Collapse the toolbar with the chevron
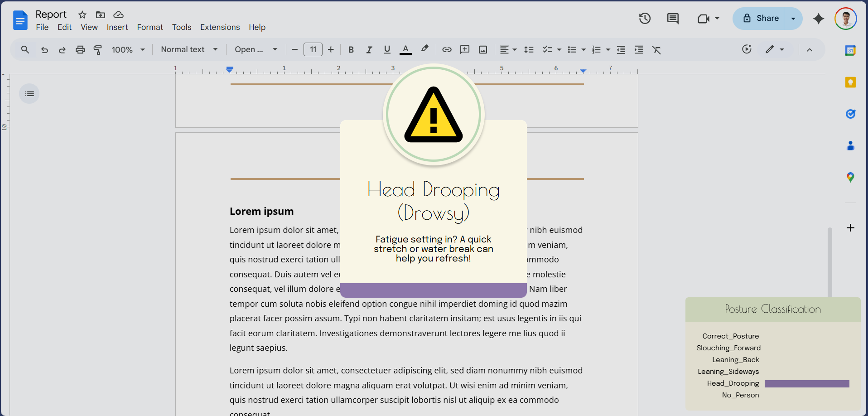The image size is (868, 416). pos(810,50)
